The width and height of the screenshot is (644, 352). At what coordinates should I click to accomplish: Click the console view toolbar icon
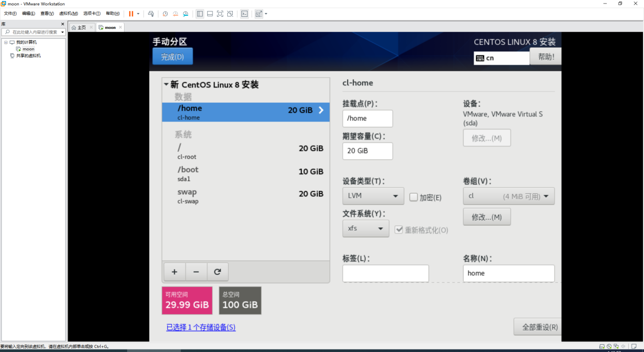click(x=244, y=14)
